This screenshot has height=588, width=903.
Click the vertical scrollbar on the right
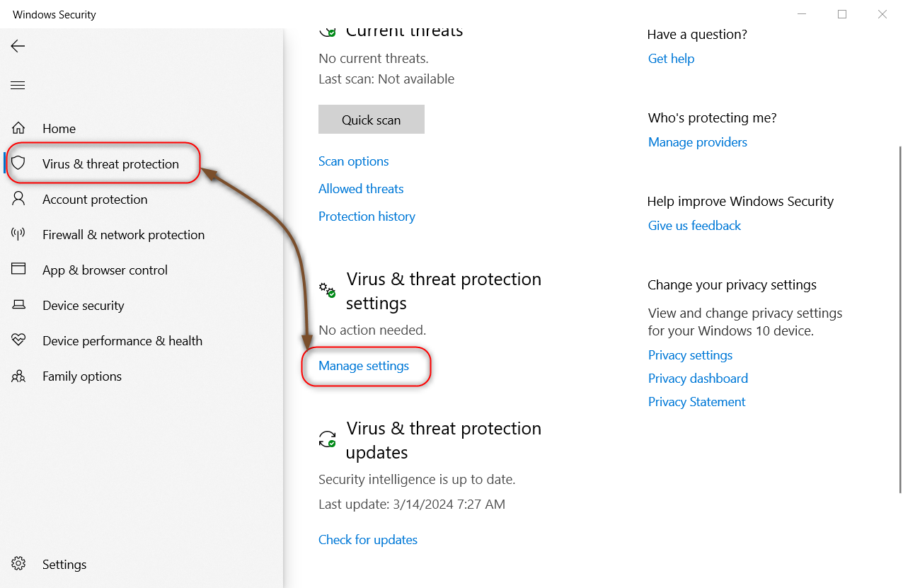899,318
